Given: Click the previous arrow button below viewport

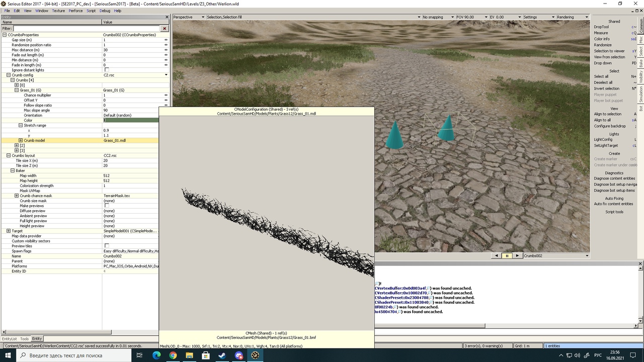Looking at the screenshot, I should tap(497, 256).
